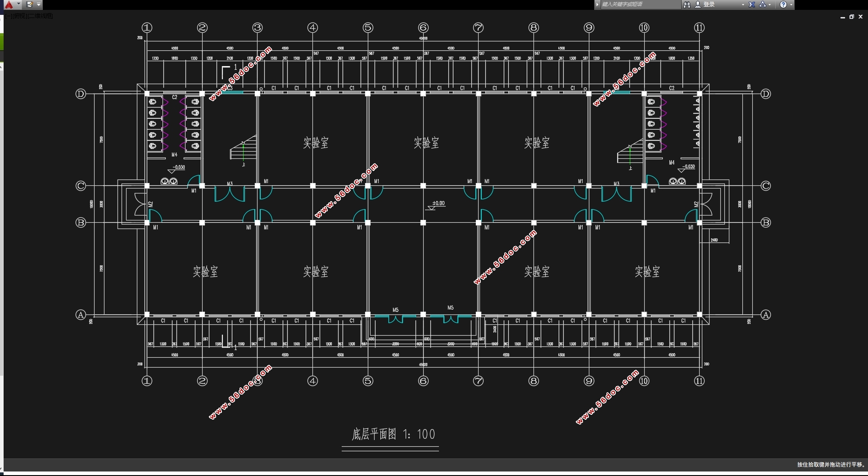
Task: Click the workspace icon in the quick access toolbar
Action: (30, 4)
